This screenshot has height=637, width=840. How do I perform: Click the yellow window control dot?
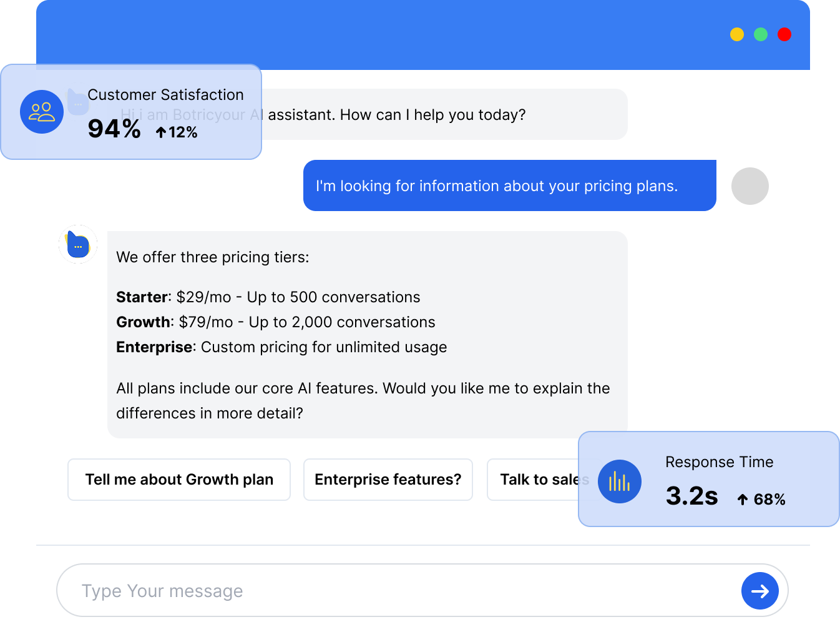737,34
